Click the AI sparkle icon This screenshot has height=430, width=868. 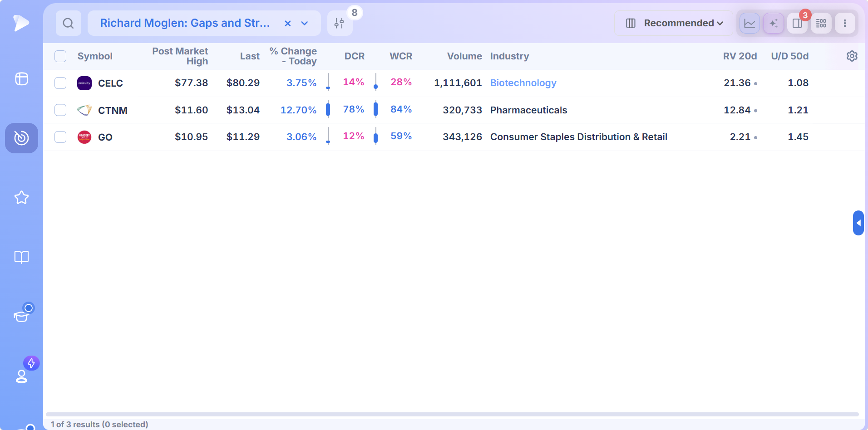pyautogui.click(x=774, y=23)
